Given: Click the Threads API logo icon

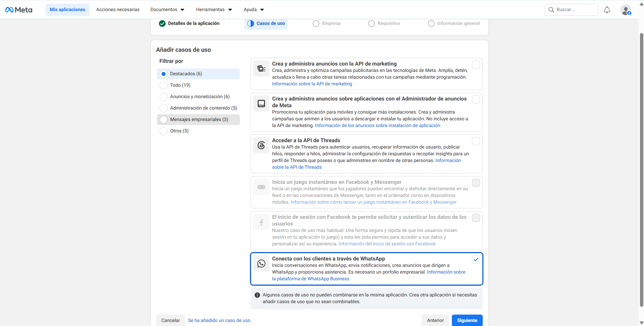Looking at the screenshot, I should pyautogui.click(x=261, y=145).
